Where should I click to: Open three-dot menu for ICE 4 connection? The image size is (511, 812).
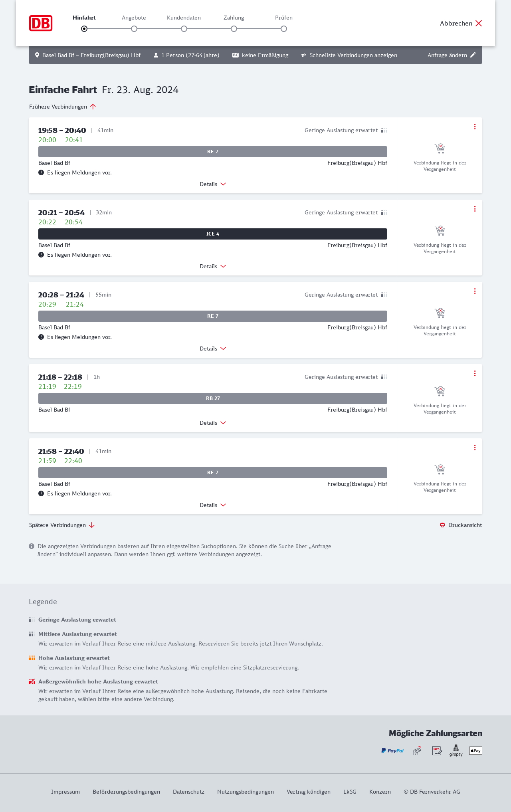tap(475, 209)
